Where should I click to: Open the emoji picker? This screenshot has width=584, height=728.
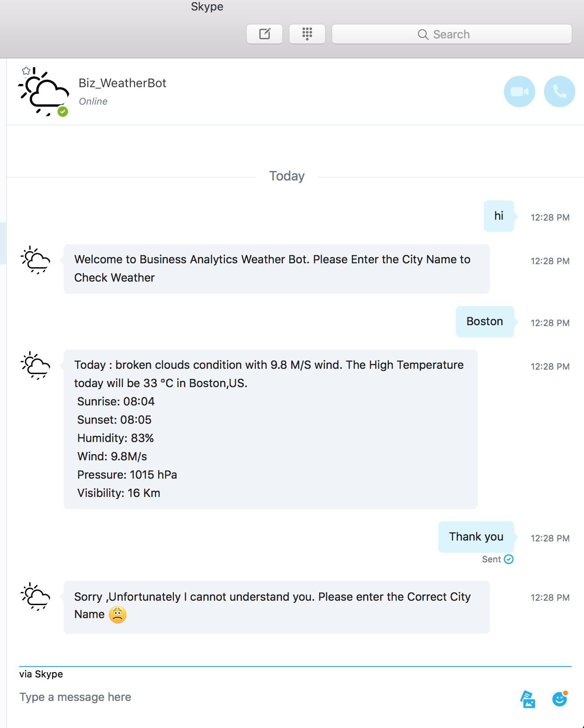560,699
